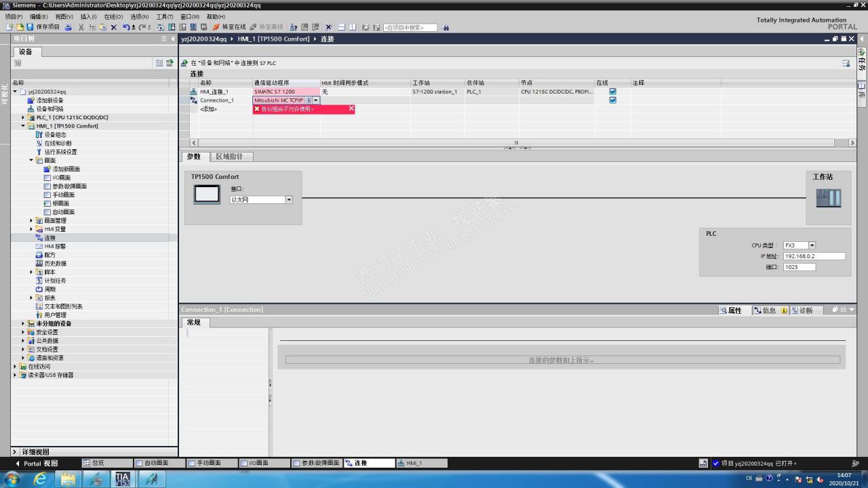Open 设备组态 device configuration item
868x488 pixels.
point(55,135)
